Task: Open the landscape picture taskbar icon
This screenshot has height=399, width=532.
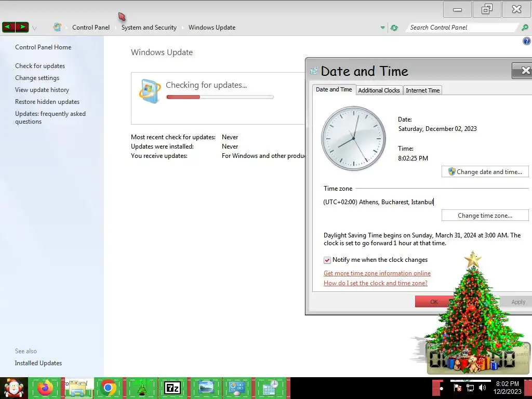Action: 206,388
